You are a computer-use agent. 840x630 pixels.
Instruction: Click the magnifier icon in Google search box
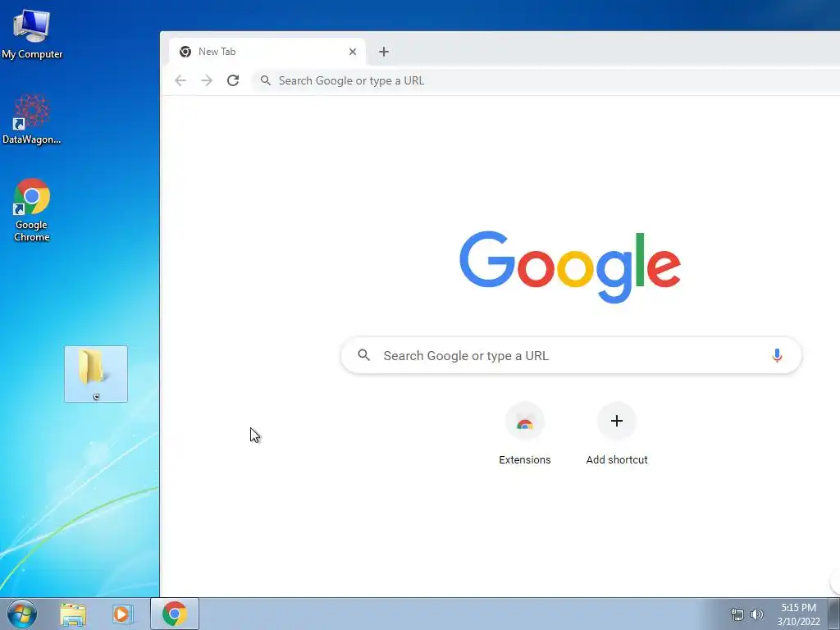(x=363, y=354)
